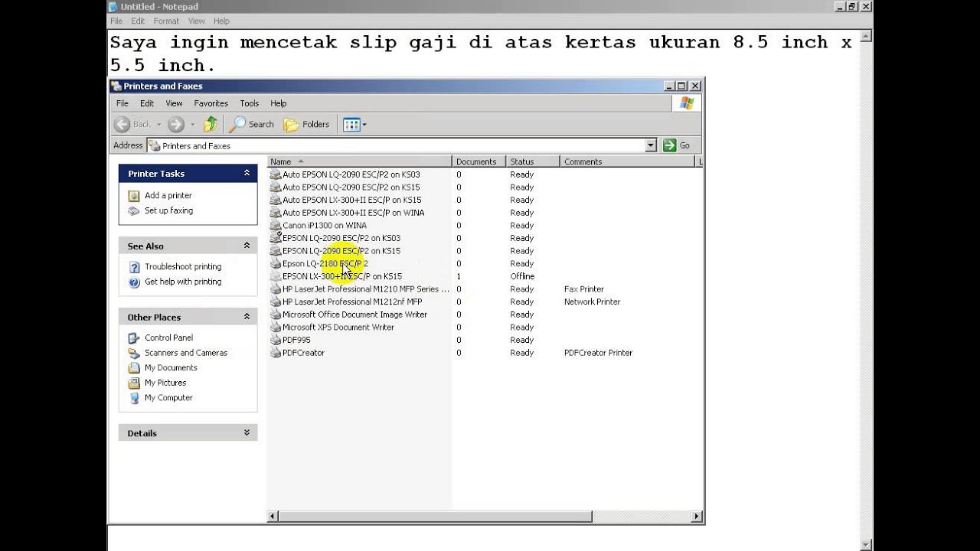Open the File menu in Printers and Faxes
980x551 pixels.
pyautogui.click(x=122, y=103)
